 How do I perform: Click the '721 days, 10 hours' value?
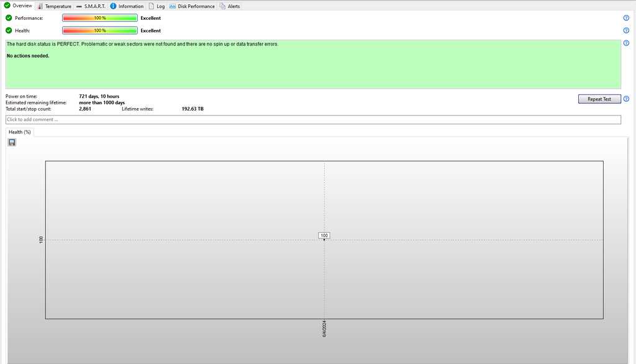point(99,96)
